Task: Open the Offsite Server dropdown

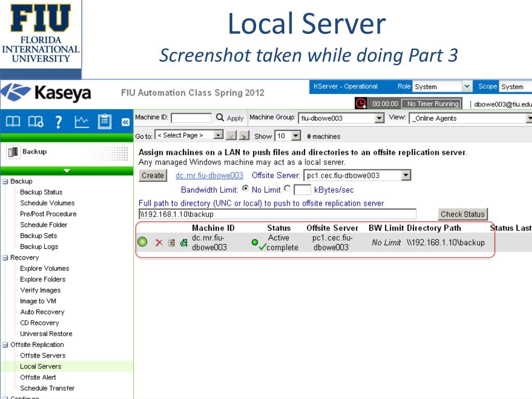Action: point(357,176)
